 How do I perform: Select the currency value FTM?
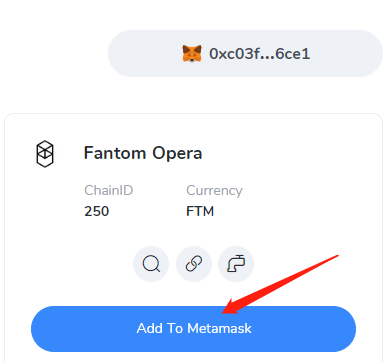[200, 211]
